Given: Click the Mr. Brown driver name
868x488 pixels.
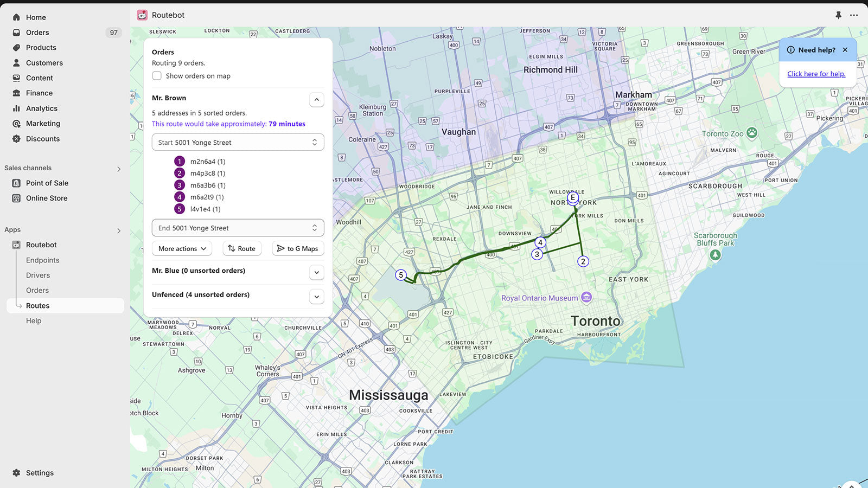Looking at the screenshot, I should [x=169, y=98].
